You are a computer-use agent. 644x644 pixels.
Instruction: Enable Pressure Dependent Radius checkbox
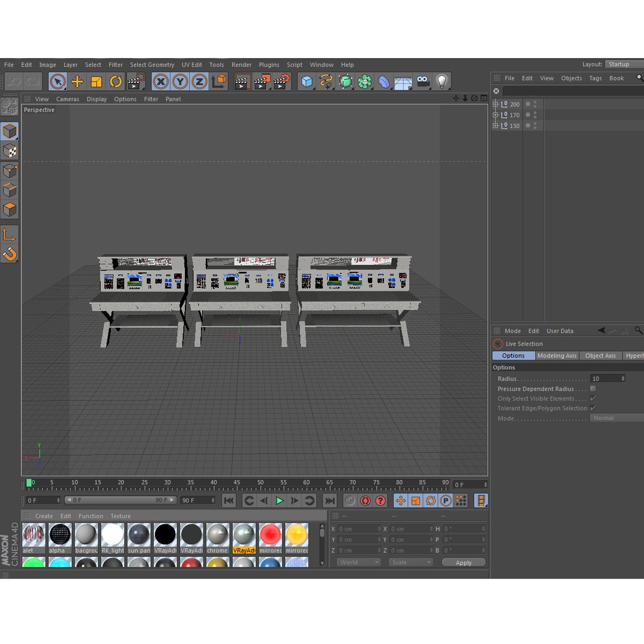[593, 389]
